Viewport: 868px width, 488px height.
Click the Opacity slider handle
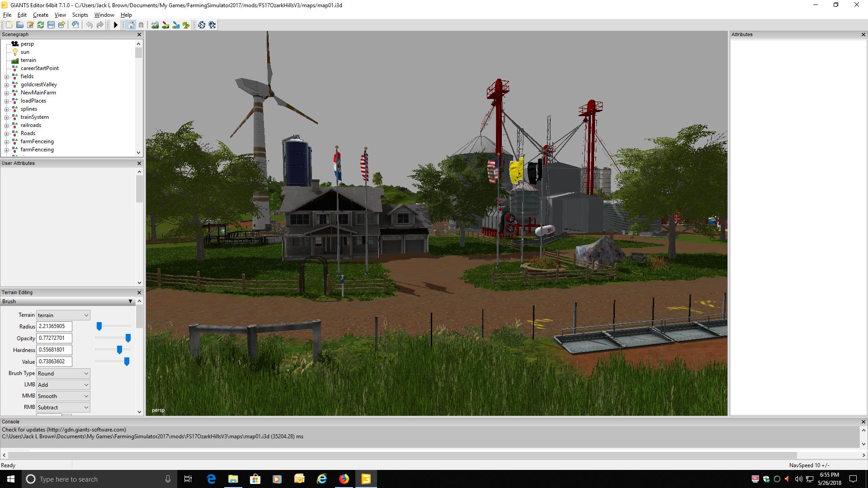128,338
